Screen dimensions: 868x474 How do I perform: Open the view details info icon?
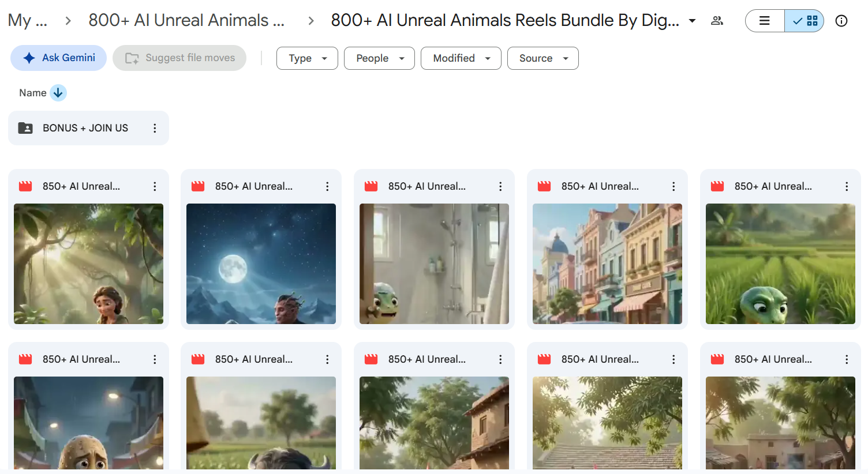[841, 21]
